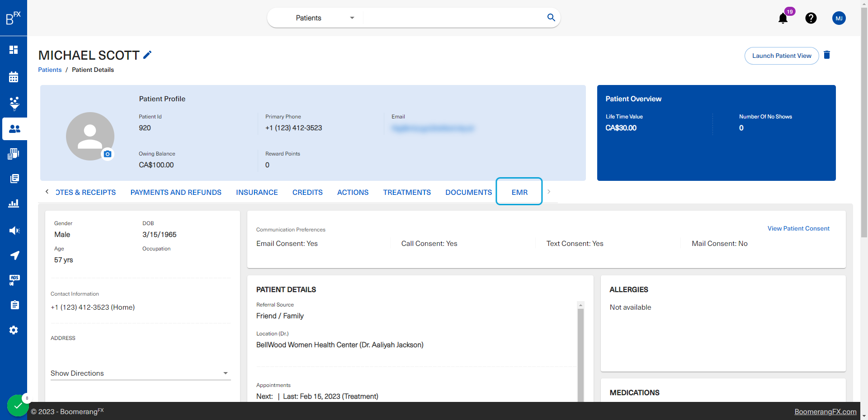Screen dimensions: 868x420
Task: Click the Medications section heading
Action: pos(634,393)
